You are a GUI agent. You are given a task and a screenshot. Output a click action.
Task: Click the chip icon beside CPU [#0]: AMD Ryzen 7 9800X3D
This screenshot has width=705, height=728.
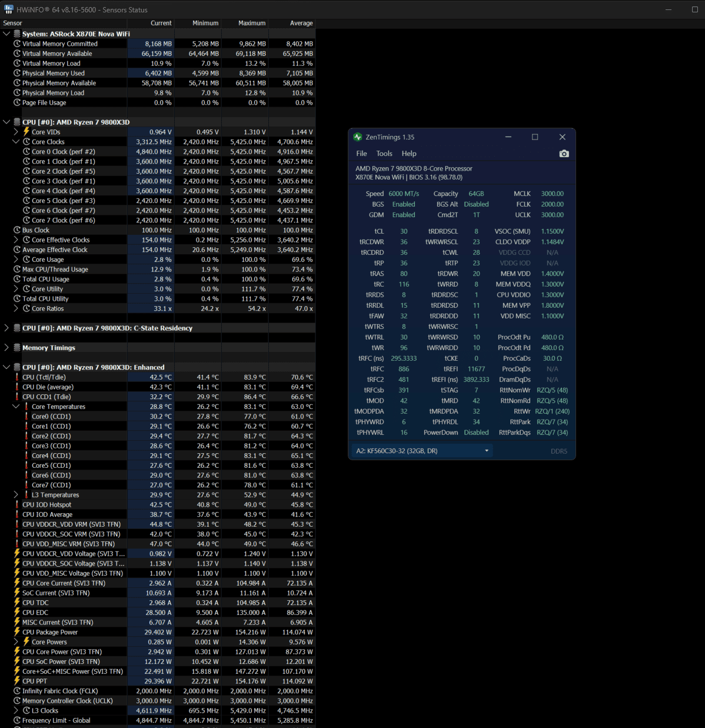coord(17,122)
